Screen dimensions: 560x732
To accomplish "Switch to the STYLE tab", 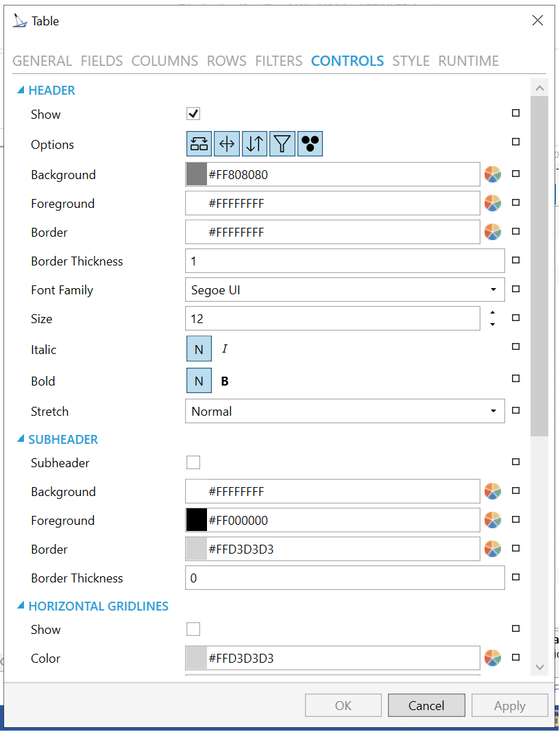I will tap(411, 61).
